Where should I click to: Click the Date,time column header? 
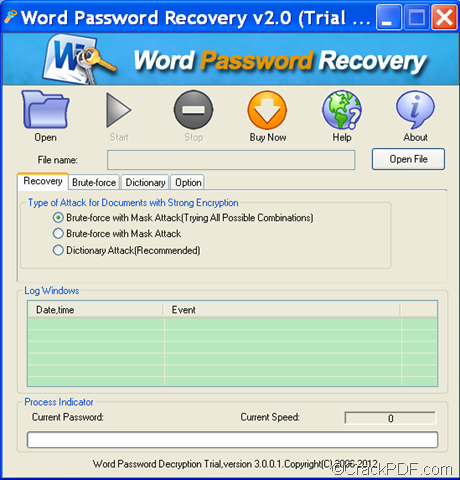pyautogui.click(x=96, y=310)
